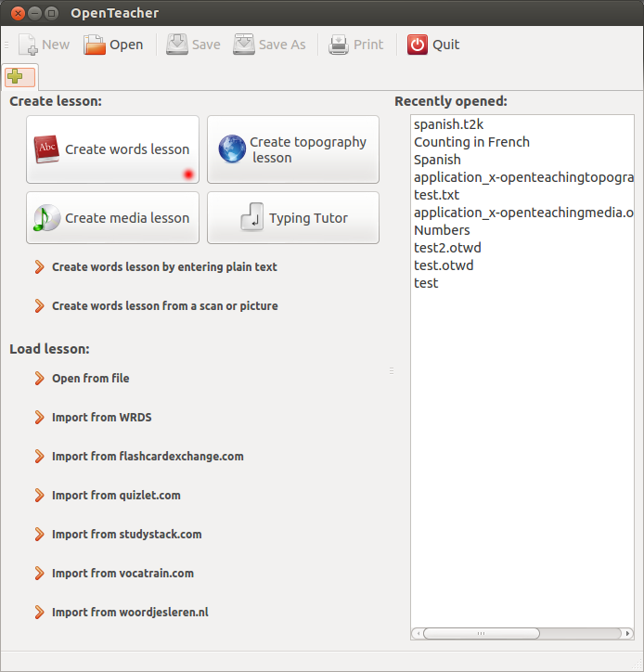Select Import from vocatrain.com
The width and height of the screenshot is (644, 672).
click(123, 574)
